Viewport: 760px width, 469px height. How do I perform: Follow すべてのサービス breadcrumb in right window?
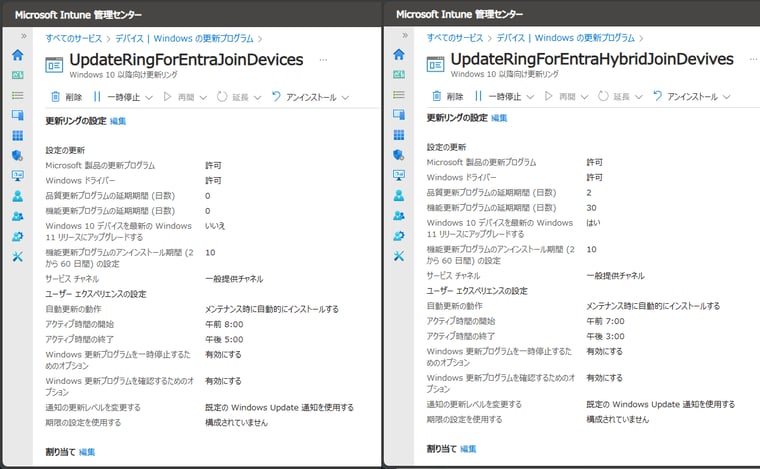455,38
